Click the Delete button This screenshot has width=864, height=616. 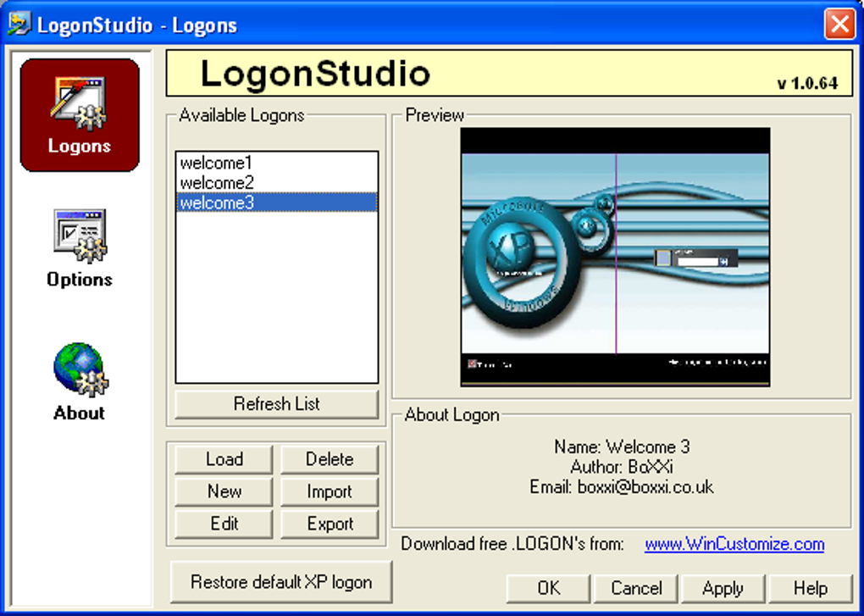[330, 459]
